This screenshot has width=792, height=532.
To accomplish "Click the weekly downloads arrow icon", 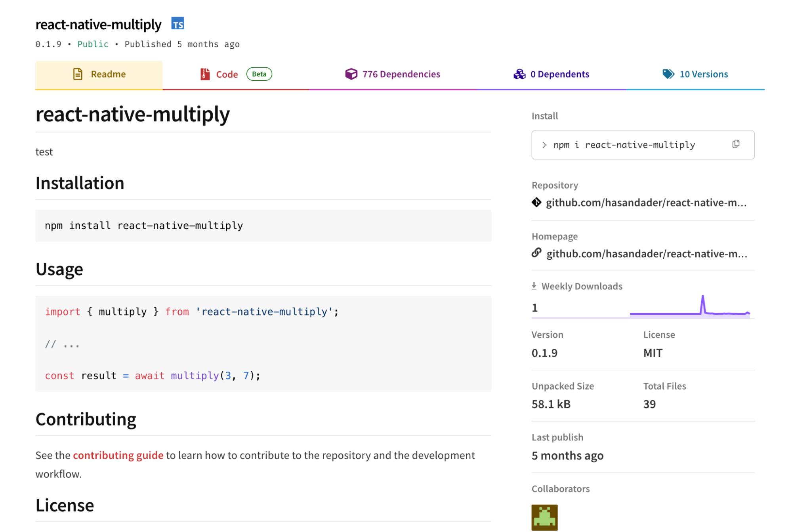I will click(x=534, y=286).
